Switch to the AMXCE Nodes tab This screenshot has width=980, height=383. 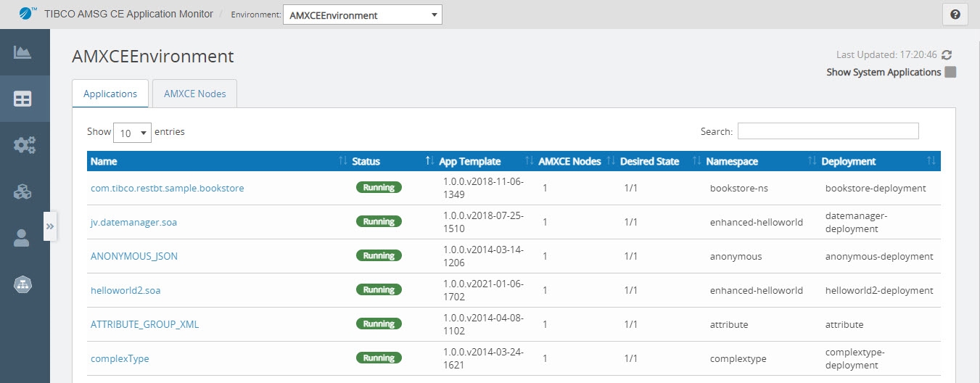pyautogui.click(x=194, y=94)
